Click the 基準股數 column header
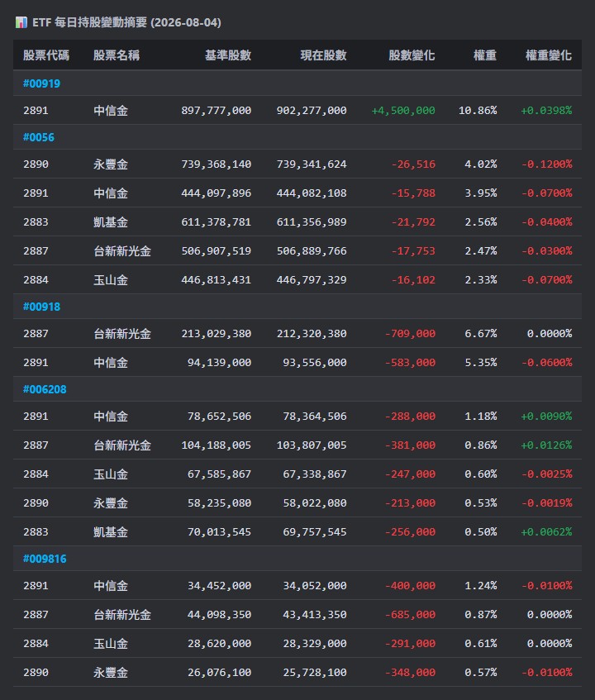This screenshot has width=595, height=700. [x=227, y=55]
